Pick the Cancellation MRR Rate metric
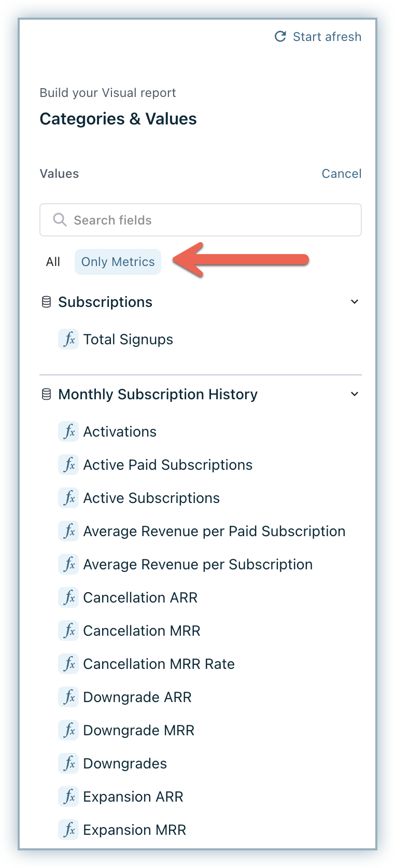395x868 pixels. click(x=159, y=664)
